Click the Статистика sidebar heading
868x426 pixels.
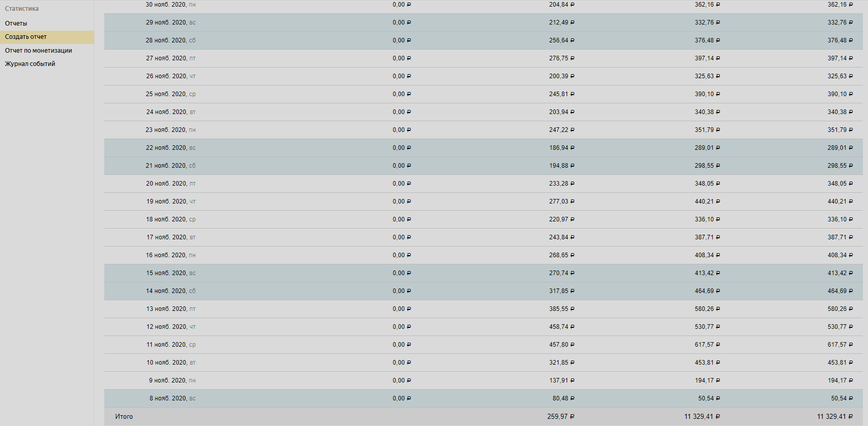[x=22, y=9]
